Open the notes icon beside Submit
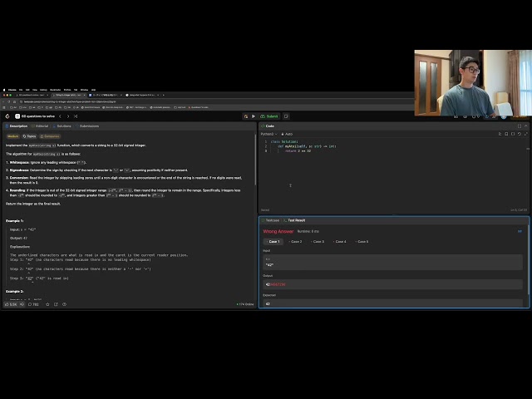Image resolution: width=532 pixels, height=399 pixels. (x=286, y=116)
